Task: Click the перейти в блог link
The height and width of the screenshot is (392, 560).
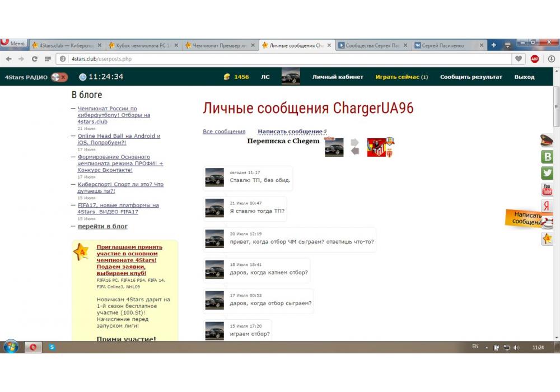Action: tap(102, 226)
